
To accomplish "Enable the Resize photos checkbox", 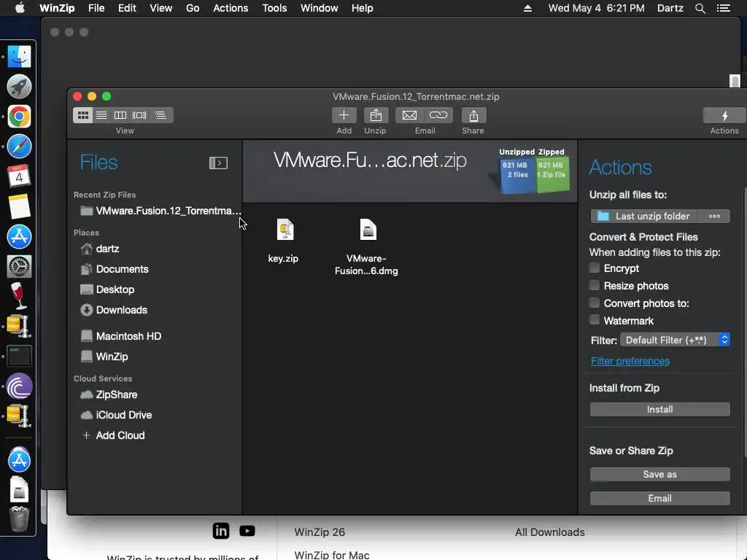I will point(594,285).
